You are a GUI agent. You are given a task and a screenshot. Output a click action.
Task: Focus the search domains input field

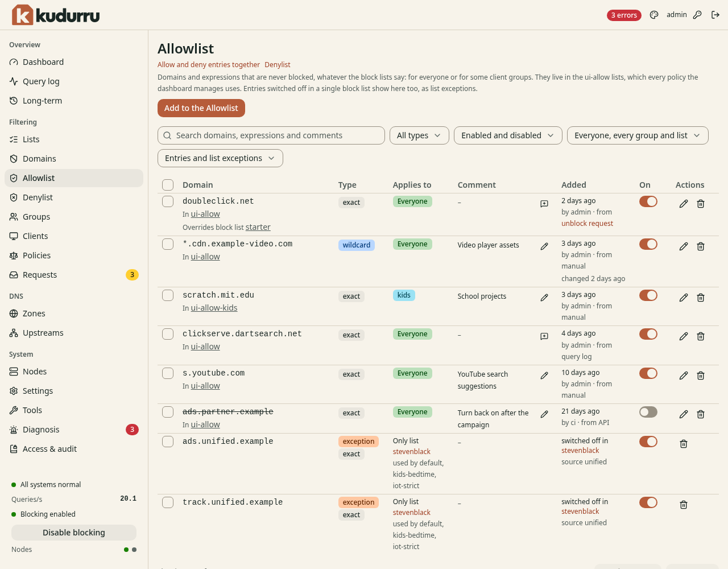271,135
